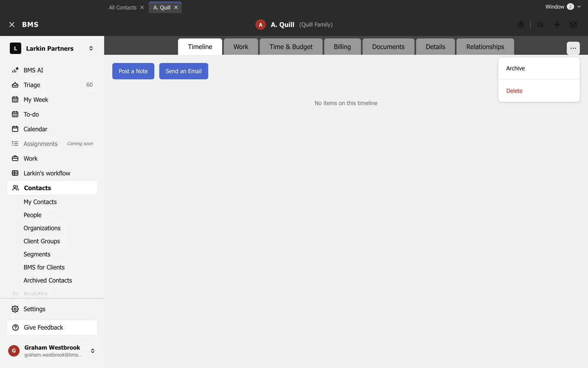Click the Settings gear icon
The height and width of the screenshot is (368, 588).
pyautogui.click(x=15, y=309)
